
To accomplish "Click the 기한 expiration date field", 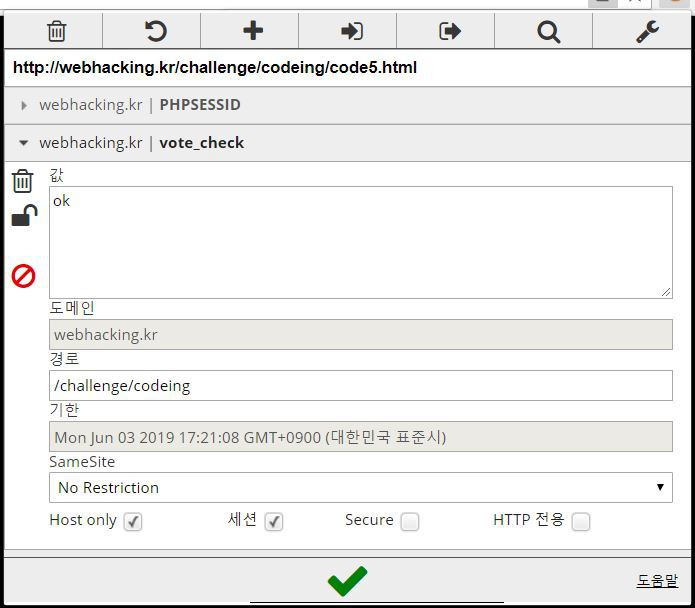I will [x=361, y=437].
